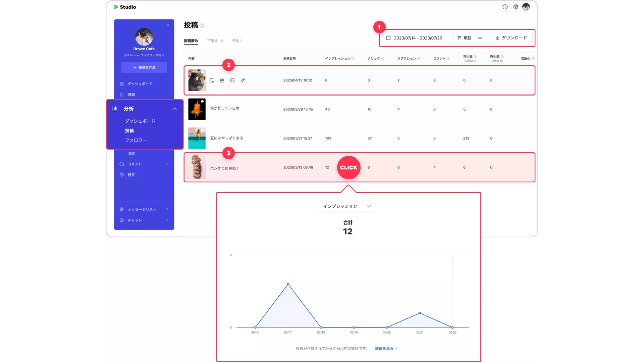Switch to the 予約 2 tab
Viewport: 644px width, 362px height.
[237, 41]
